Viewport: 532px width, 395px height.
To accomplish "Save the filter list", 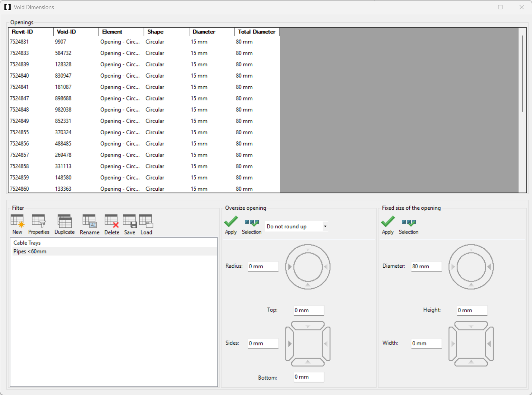I will pyautogui.click(x=130, y=225).
